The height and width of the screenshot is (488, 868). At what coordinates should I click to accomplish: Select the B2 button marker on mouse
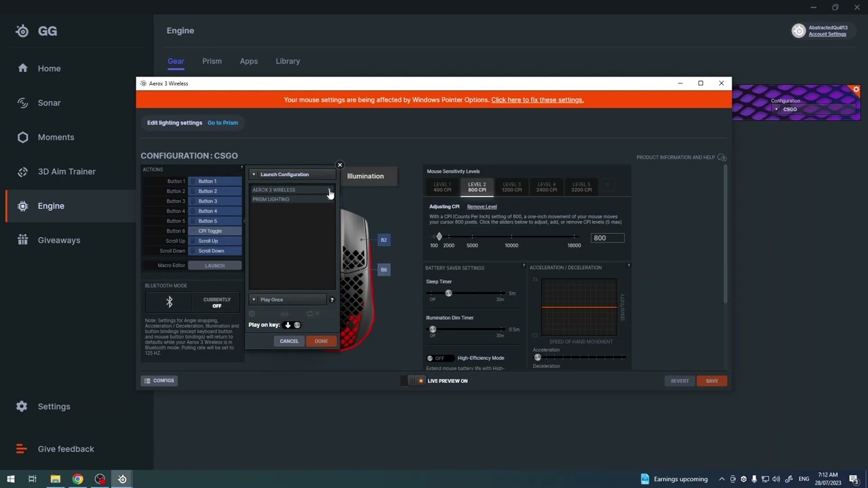(x=383, y=240)
